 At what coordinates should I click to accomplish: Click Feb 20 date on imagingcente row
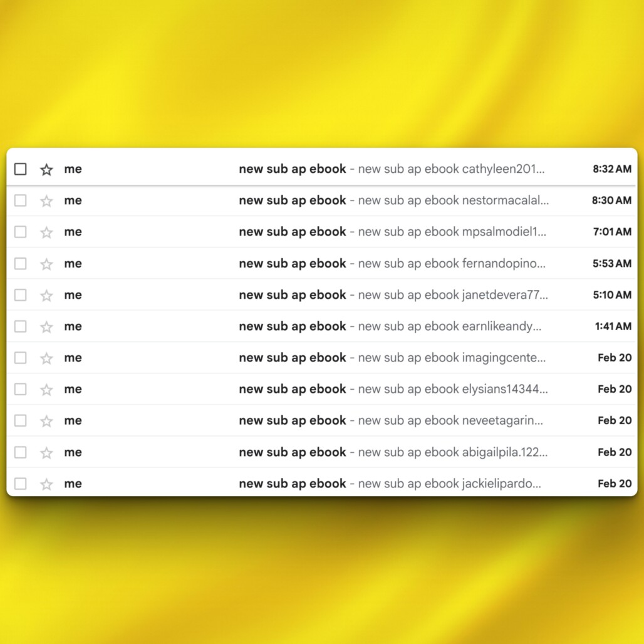point(615,358)
